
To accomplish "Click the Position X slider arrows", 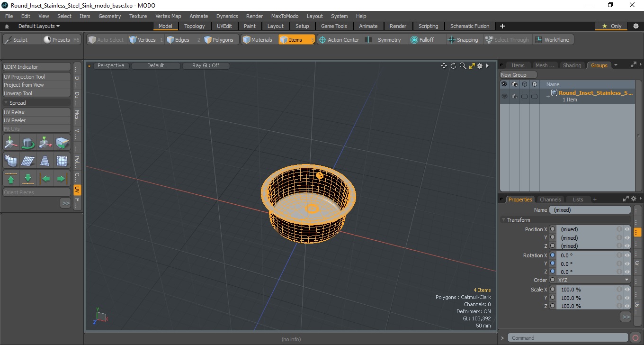I will point(627,229).
